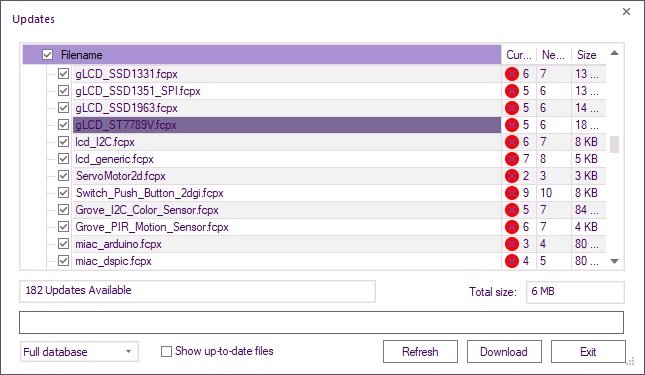Select the ServoMotor2d.fcpx file name
This screenshot has width=645, height=375.
point(121,176)
